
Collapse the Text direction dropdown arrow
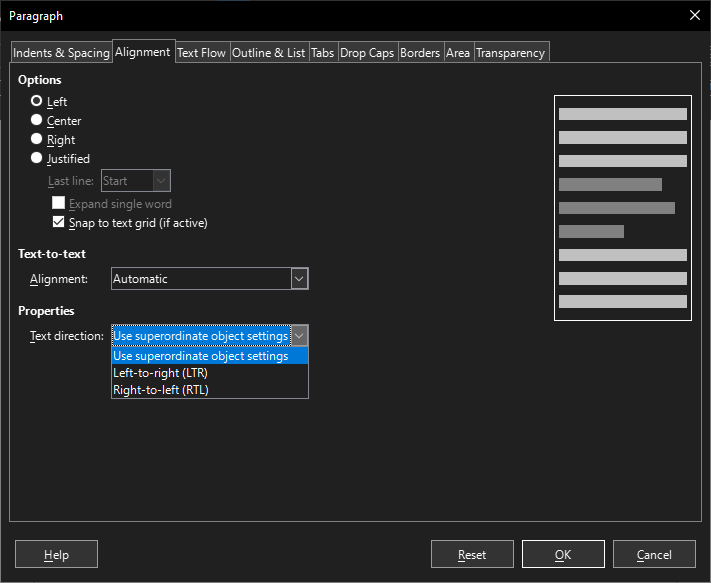click(x=299, y=336)
